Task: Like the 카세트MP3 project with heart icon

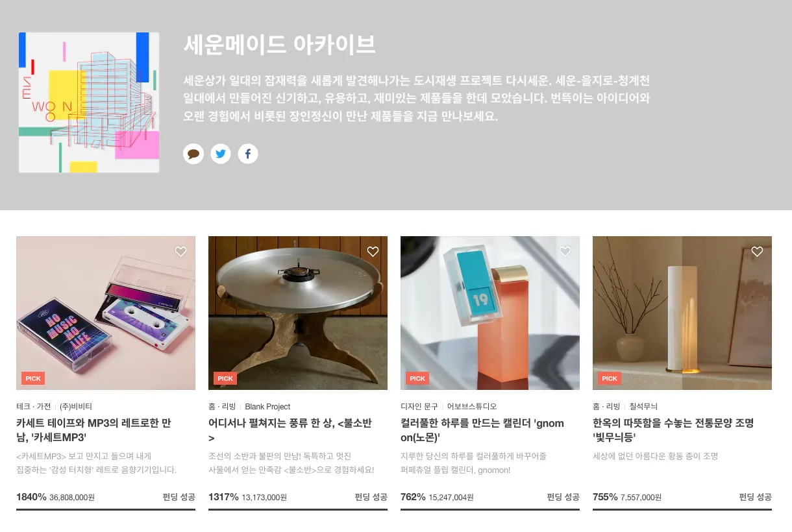Action: [180, 252]
